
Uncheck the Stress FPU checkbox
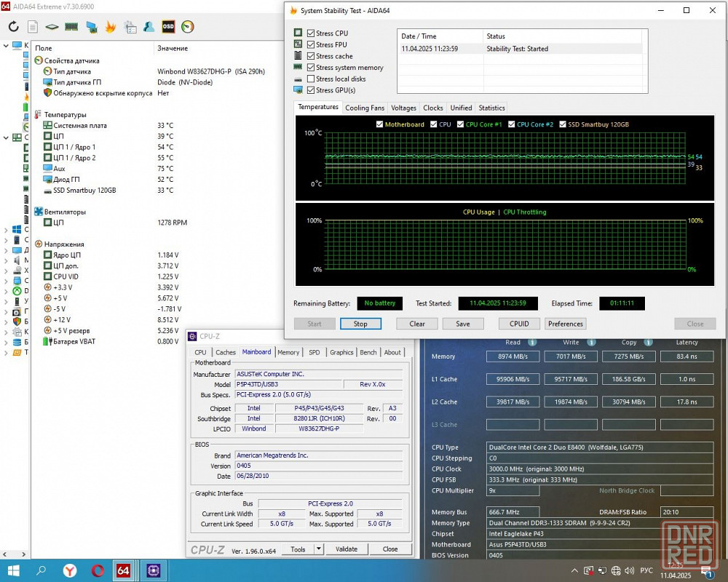(311, 44)
